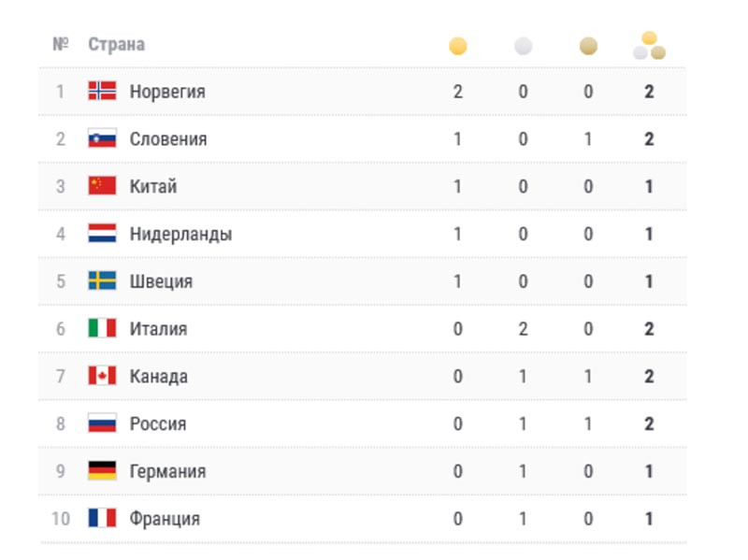Open the 'Словения' country link

pos(168,139)
